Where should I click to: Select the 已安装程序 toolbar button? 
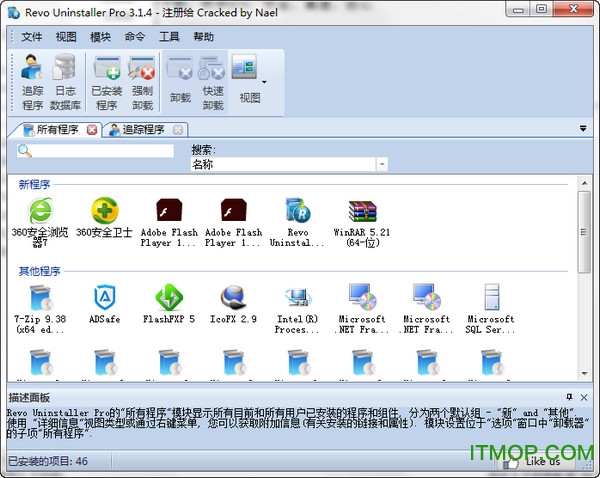pos(107,82)
